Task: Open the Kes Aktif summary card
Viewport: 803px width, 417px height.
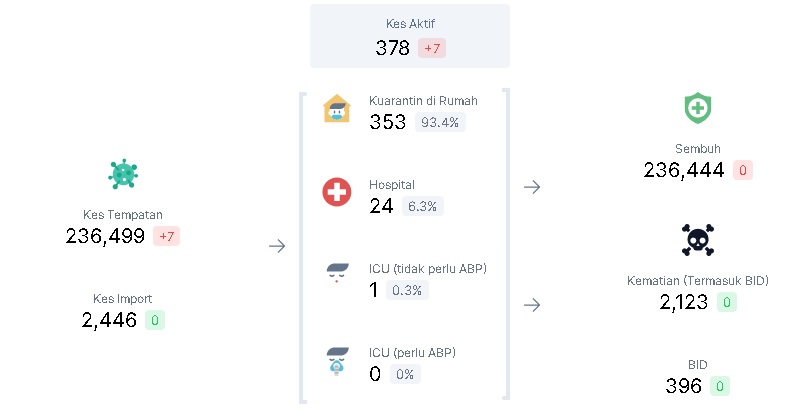Action: coord(410,36)
